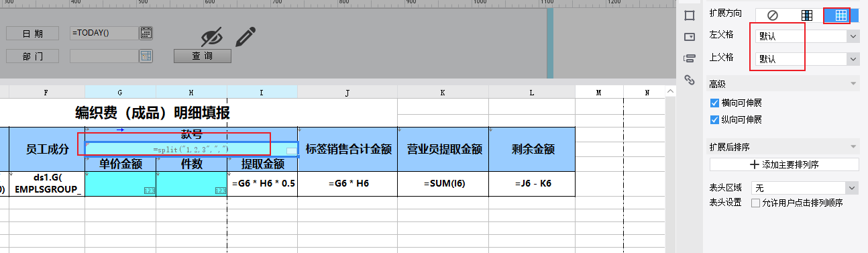The width and height of the screenshot is (868, 253).
Task: Select the =J6 - K6 cell
Action: click(x=532, y=184)
